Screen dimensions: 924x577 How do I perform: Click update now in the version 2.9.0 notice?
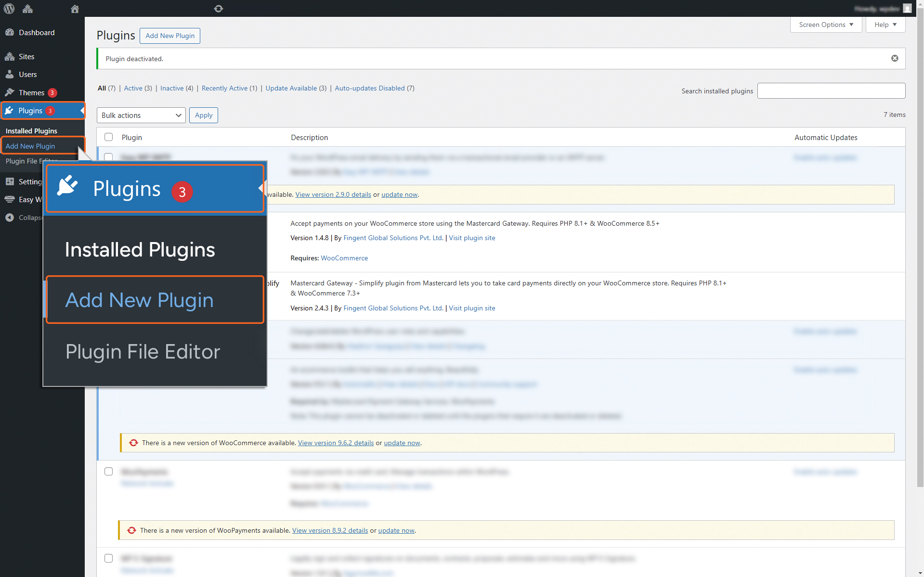(399, 194)
